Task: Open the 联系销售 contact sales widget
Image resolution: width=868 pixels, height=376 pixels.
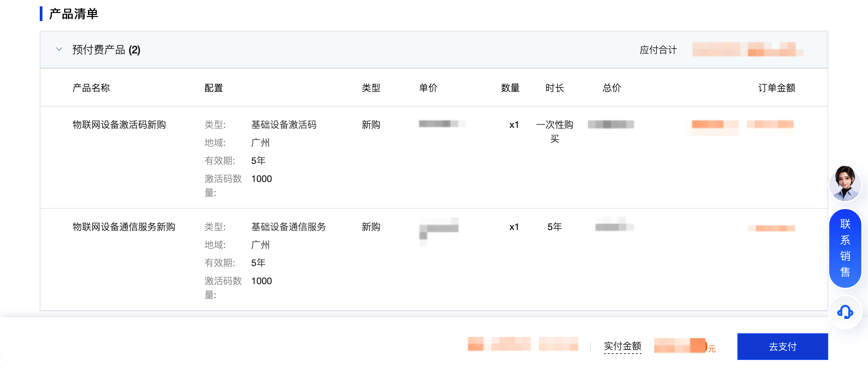Action: click(845, 248)
